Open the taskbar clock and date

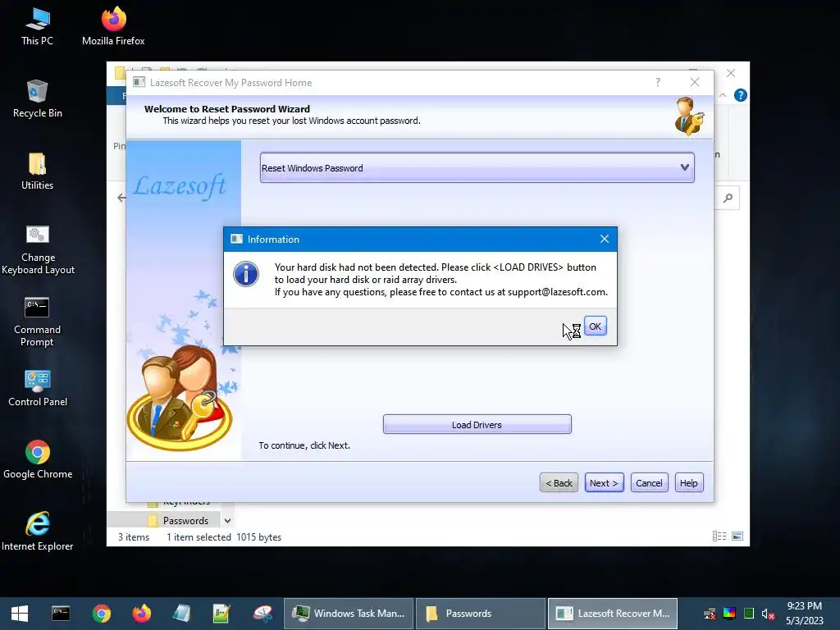[x=804, y=614]
